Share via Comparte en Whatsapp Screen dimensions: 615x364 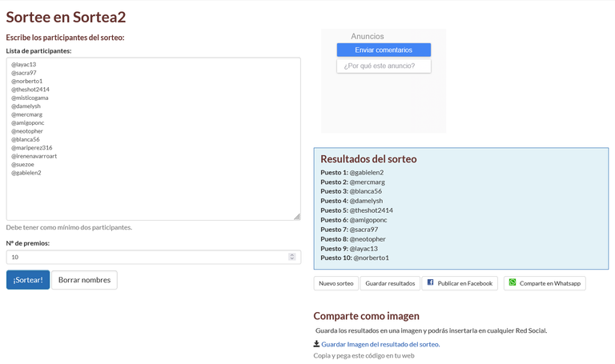[545, 283]
